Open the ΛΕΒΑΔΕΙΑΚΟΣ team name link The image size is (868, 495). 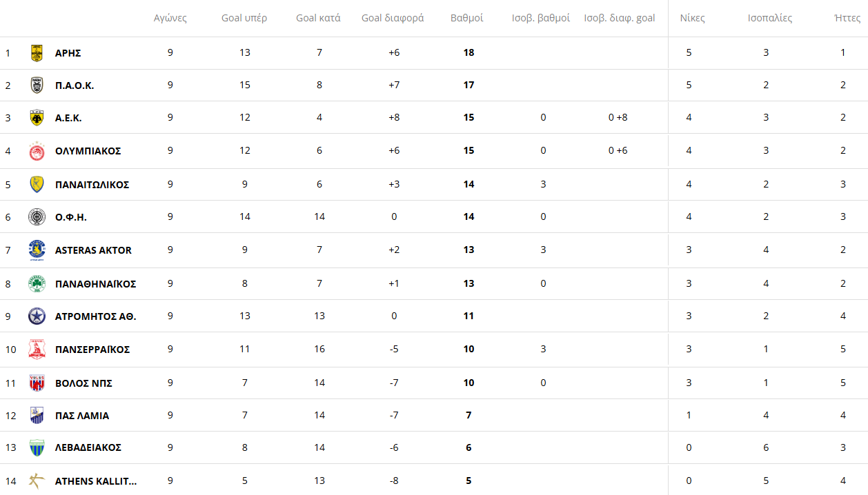click(88, 447)
